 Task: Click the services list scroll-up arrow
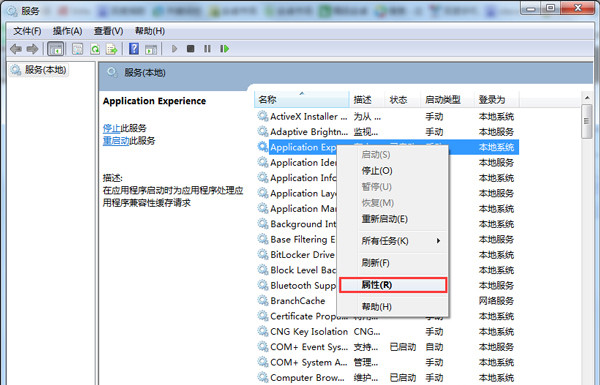click(587, 98)
